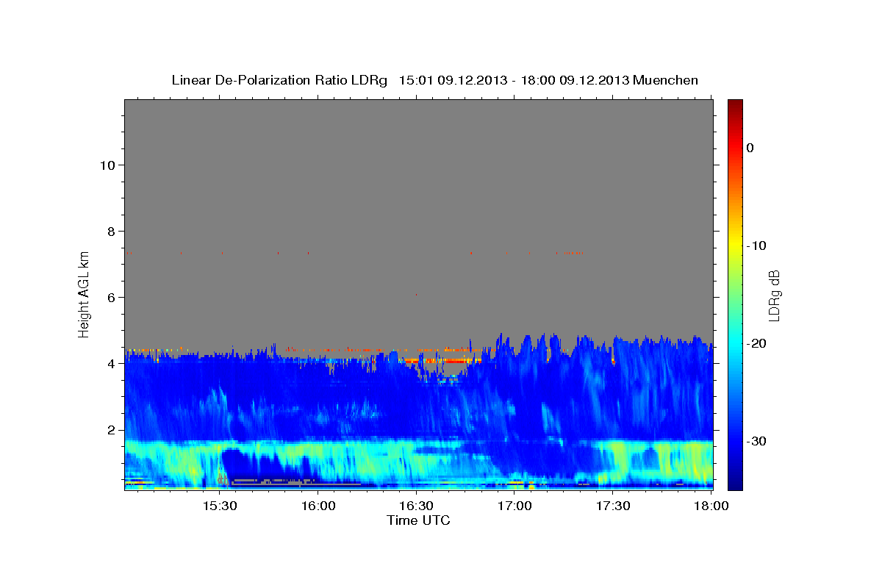Click the height tick label '8'
Viewport: 882px width, 588px height.
tap(110, 231)
